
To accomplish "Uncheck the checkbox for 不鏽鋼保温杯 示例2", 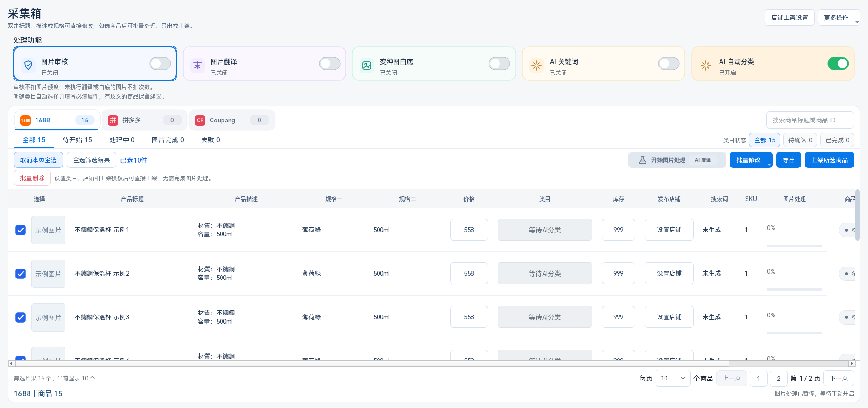I will click(20, 274).
